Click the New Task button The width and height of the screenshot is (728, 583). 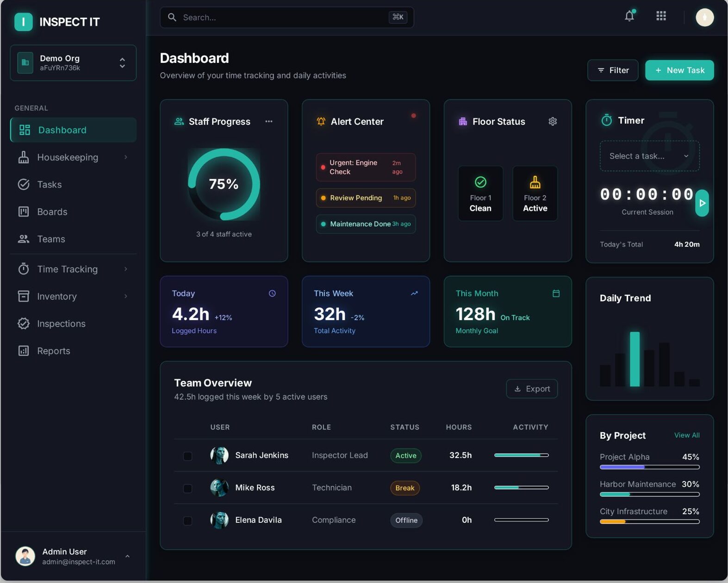click(679, 70)
